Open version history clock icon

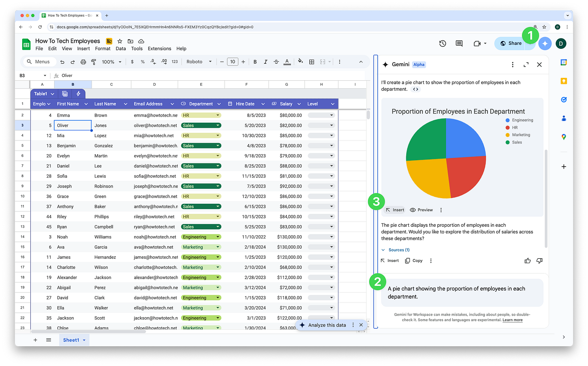point(443,44)
